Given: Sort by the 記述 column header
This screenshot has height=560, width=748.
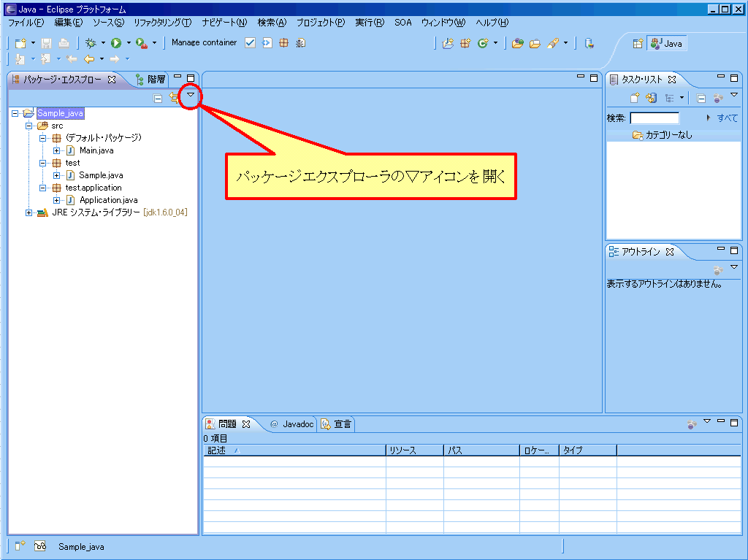Looking at the screenshot, I should click(294, 450).
